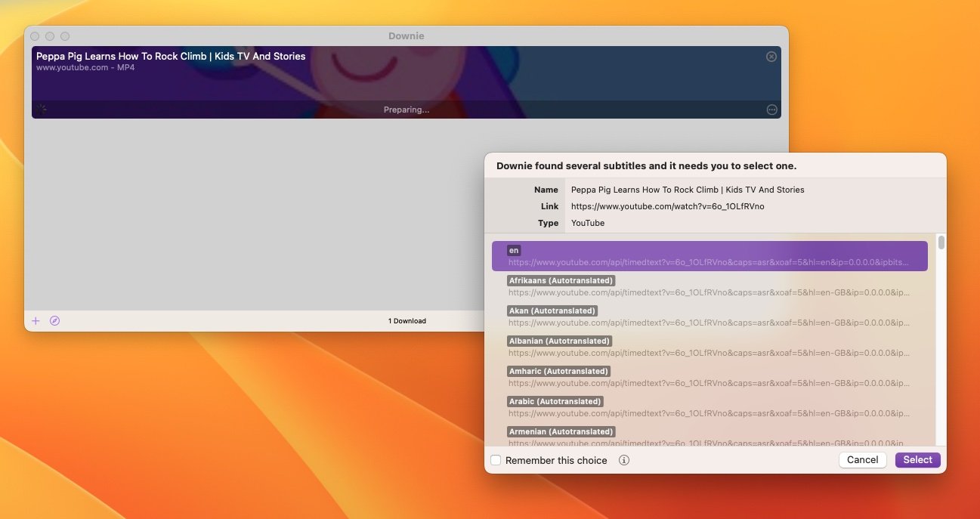Confirm with the Select button
The height and width of the screenshot is (519, 980).
coord(917,460)
